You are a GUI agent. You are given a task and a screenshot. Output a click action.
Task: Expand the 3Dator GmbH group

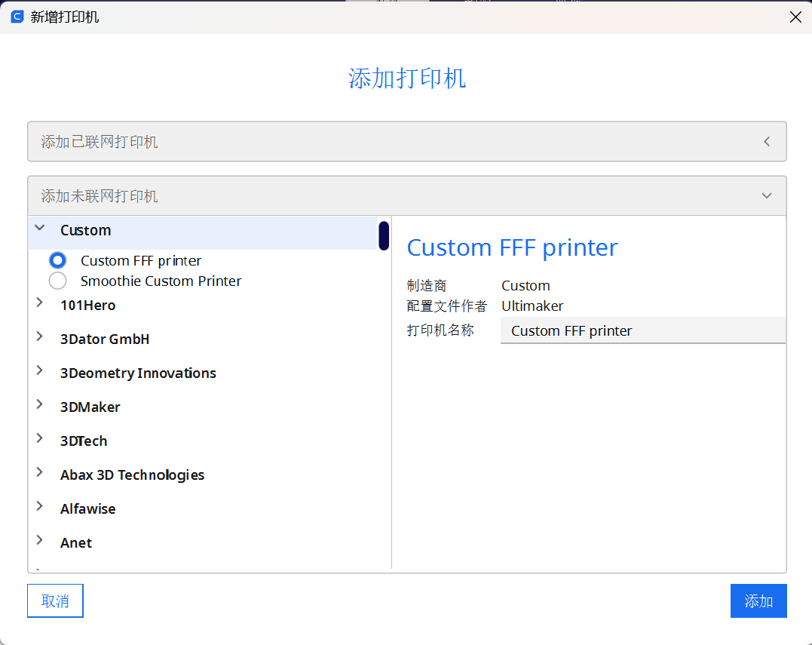tap(40, 337)
